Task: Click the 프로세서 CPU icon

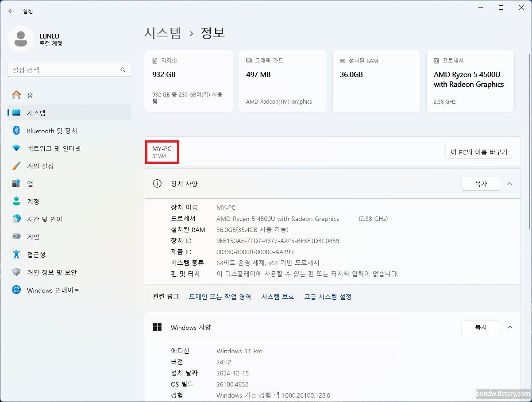Action: 437,61
